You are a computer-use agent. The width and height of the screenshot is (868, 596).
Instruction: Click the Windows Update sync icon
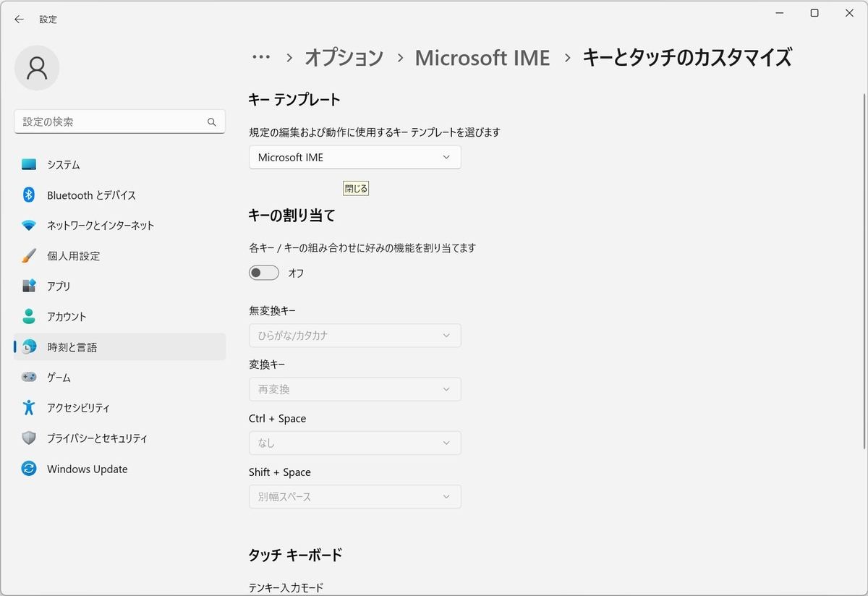pyautogui.click(x=29, y=469)
